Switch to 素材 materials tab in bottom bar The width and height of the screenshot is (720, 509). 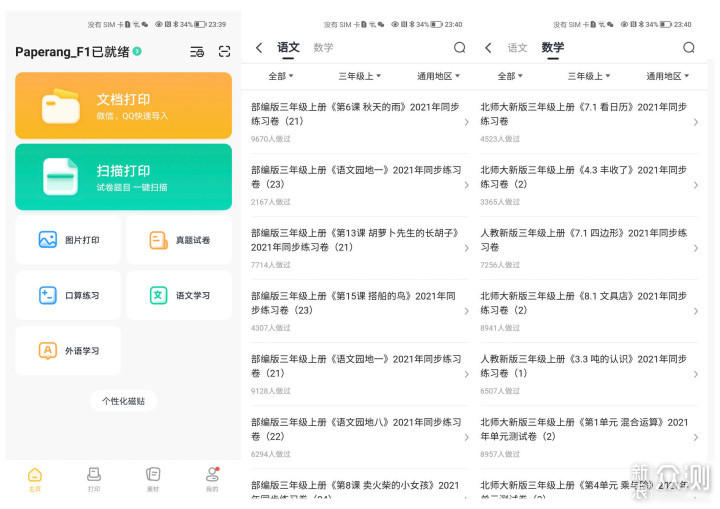153,479
